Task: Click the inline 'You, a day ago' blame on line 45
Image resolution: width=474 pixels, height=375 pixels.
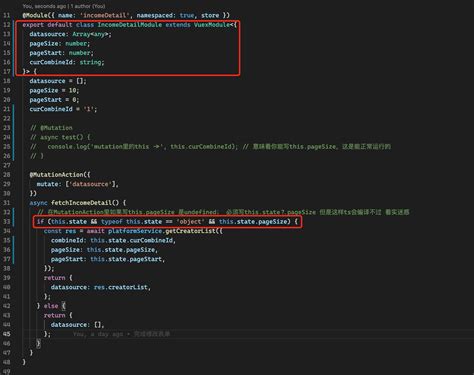Action: [121, 334]
